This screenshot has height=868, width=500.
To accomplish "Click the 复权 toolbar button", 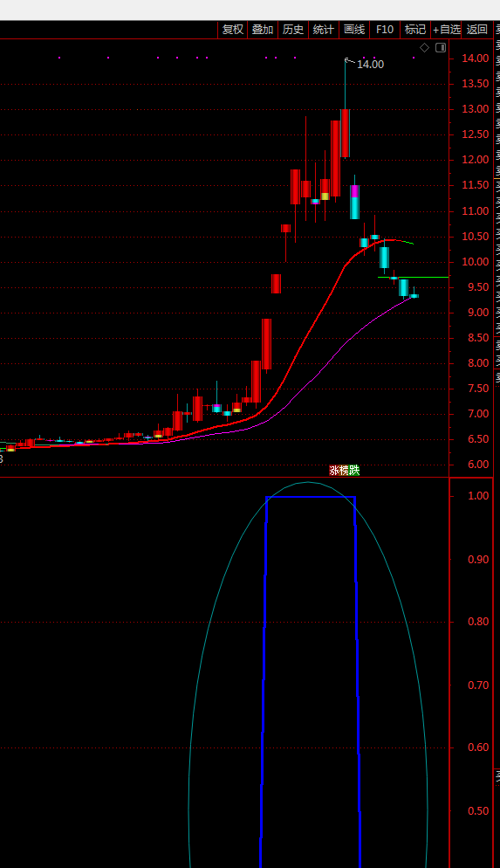I will (x=233, y=30).
